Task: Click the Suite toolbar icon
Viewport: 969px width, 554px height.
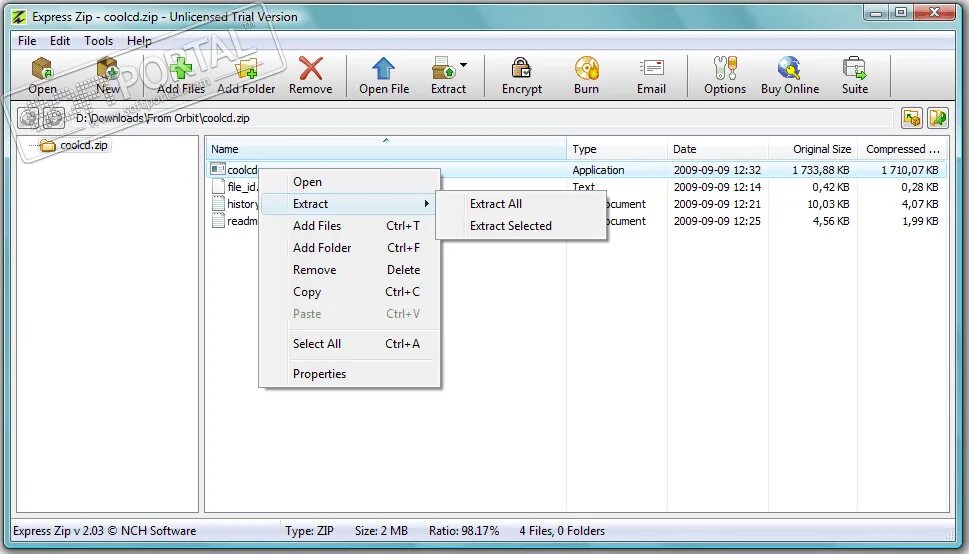Action: point(855,69)
